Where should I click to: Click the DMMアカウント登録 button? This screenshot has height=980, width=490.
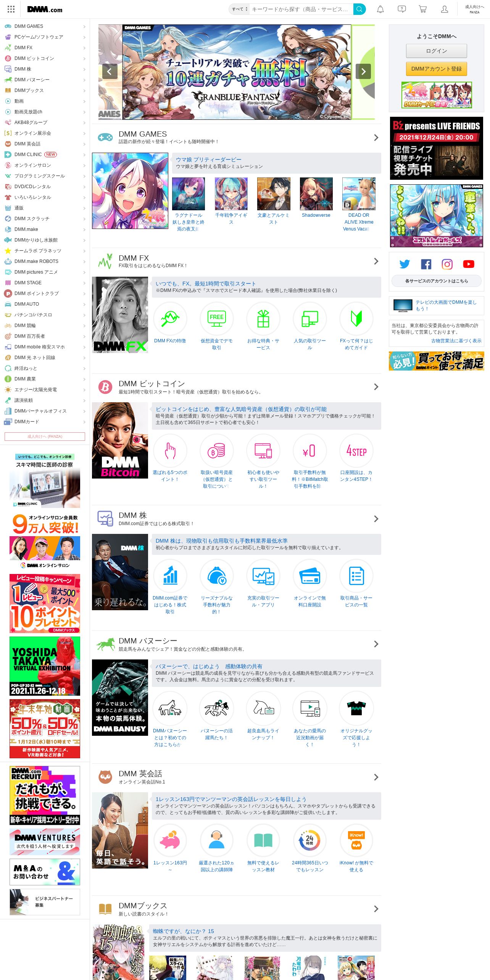pos(437,69)
